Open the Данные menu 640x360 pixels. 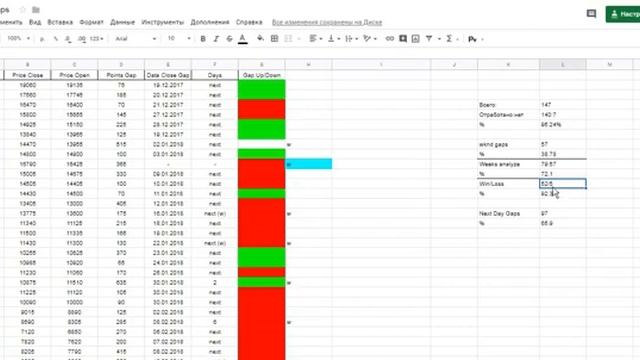tap(122, 22)
